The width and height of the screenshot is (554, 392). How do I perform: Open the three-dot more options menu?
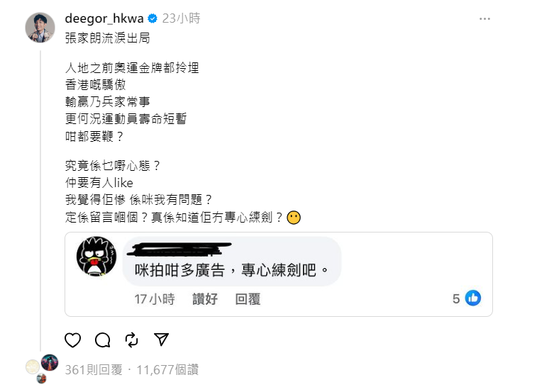click(x=484, y=18)
